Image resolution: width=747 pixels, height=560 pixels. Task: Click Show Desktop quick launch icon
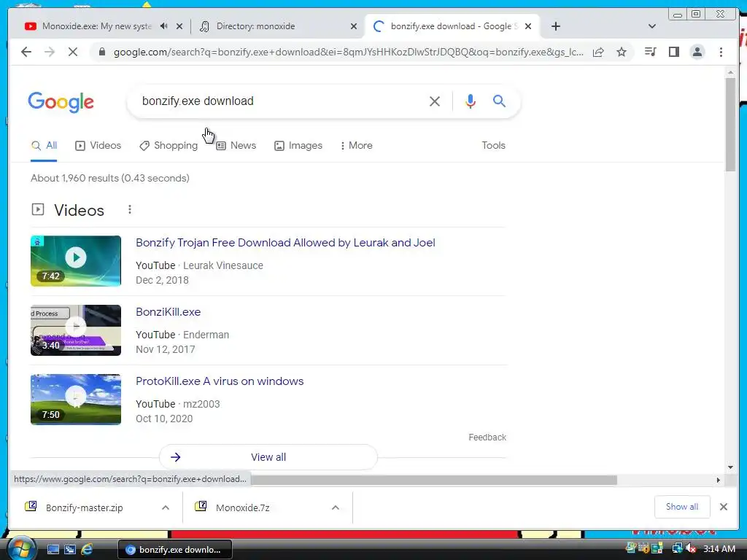tap(53, 550)
